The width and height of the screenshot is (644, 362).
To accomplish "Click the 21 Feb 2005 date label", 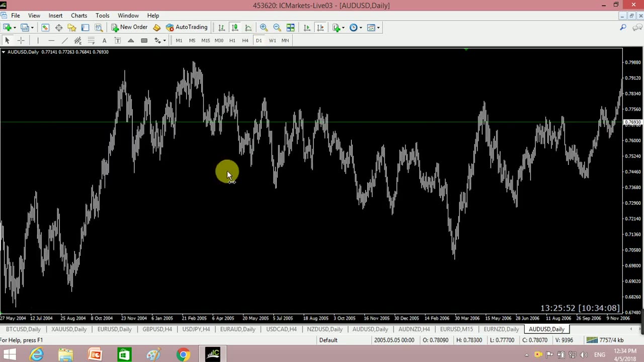I will (194, 318).
